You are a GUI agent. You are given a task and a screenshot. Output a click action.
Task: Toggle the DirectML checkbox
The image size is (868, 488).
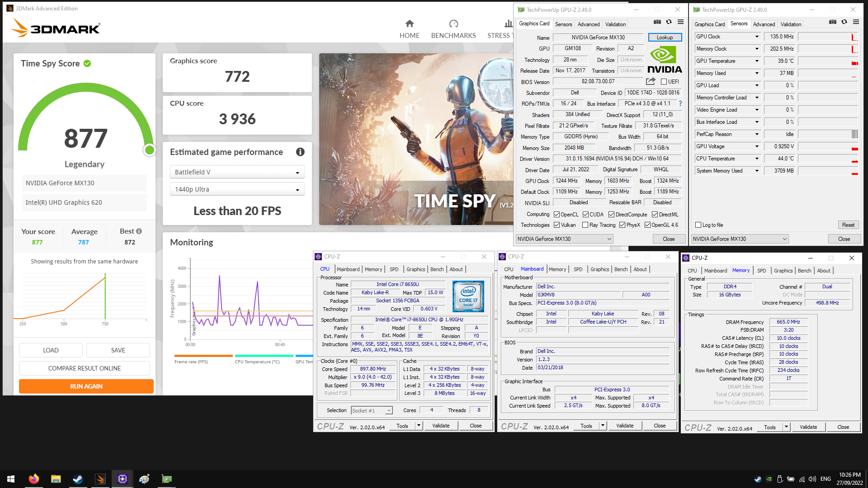point(655,215)
